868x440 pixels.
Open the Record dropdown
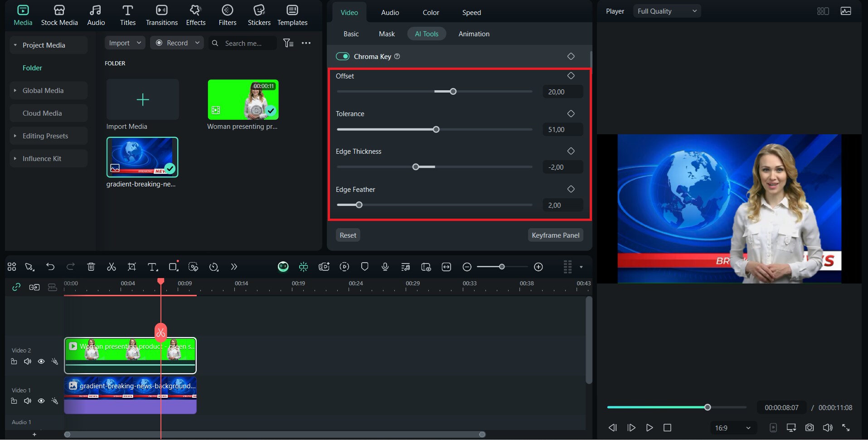pos(177,43)
